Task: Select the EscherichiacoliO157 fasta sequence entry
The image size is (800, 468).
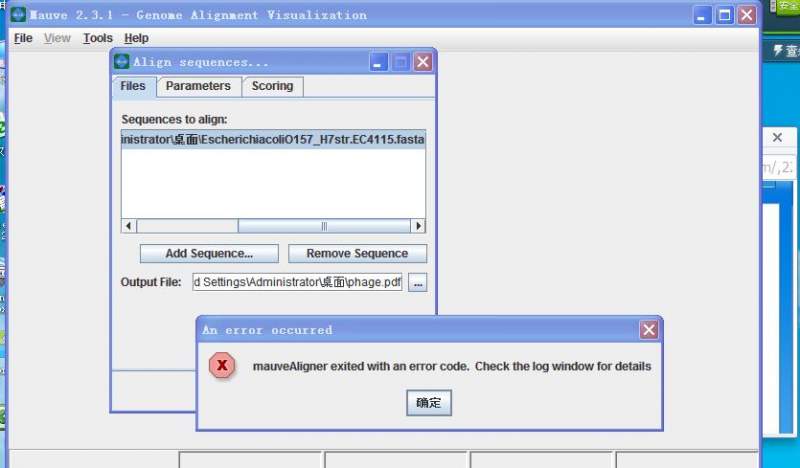Action: click(273, 139)
